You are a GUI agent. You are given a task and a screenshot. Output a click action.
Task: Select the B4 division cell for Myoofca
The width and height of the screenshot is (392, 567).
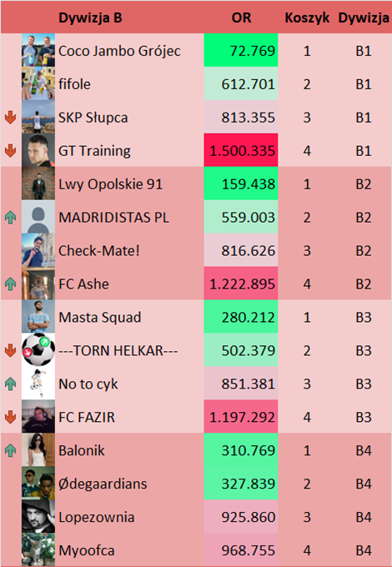tap(364, 550)
